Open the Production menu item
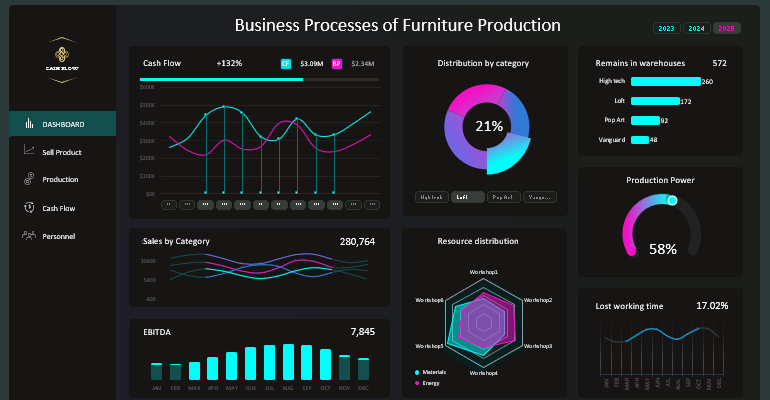 click(x=60, y=180)
